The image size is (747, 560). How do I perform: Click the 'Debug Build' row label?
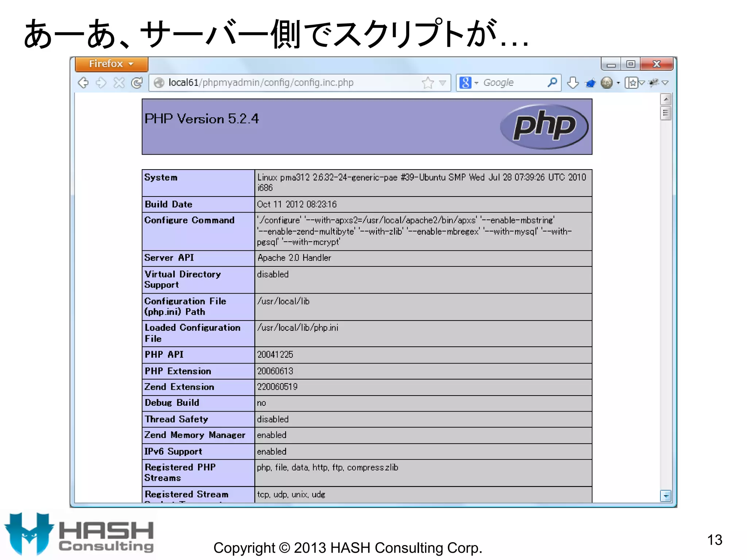coord(172,403)
